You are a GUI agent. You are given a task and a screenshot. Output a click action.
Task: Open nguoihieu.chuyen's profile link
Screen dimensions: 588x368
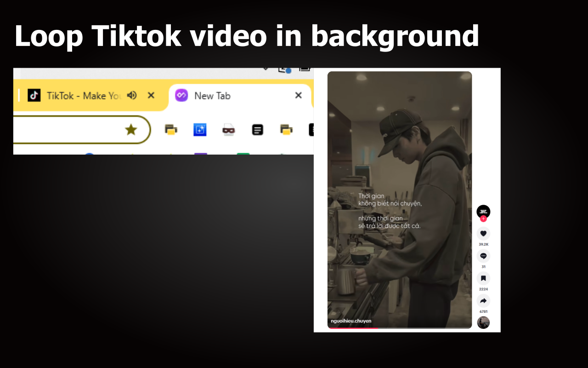(351, 321)
